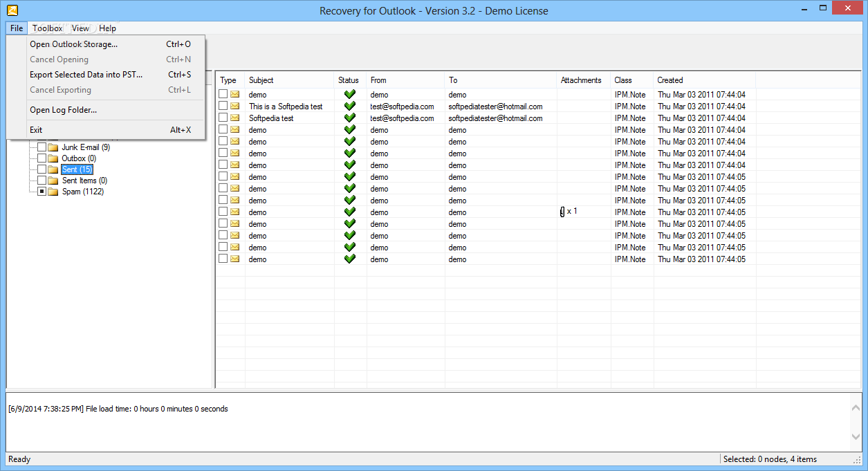Choose Export Selected Data into PST...

tap(107, 75)
